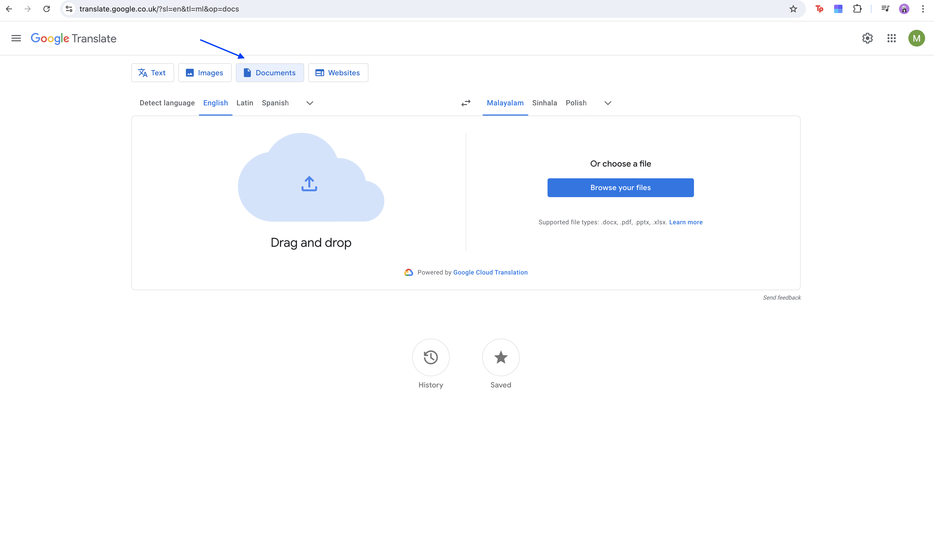Expand more source languages dropdown
Screen dimensions: 934x560
pos(309,103)
